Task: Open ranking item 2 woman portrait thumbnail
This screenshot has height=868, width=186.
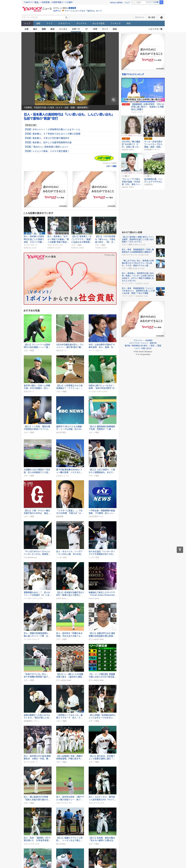Action: click(x=132, y=126)
